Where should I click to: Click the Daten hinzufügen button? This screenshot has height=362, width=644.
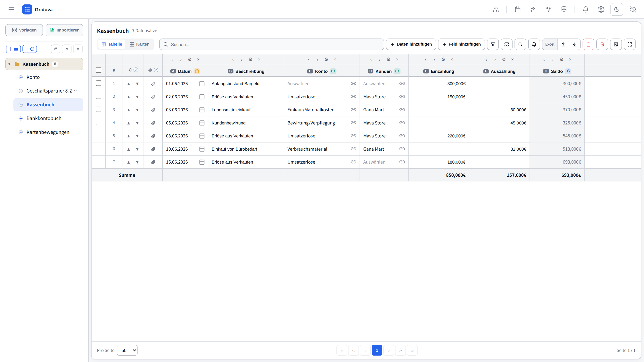411,44
